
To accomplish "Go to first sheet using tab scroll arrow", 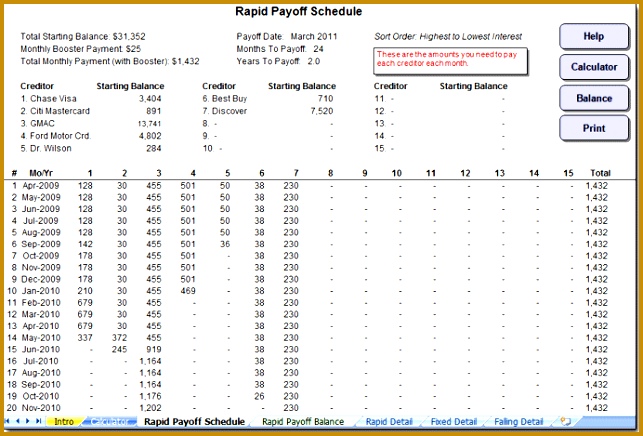I will (7, 421).
